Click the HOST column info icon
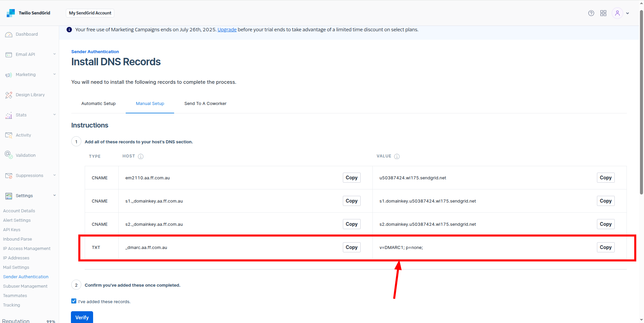The height and width of the screenshot is (323, 644). coord(141,156)
